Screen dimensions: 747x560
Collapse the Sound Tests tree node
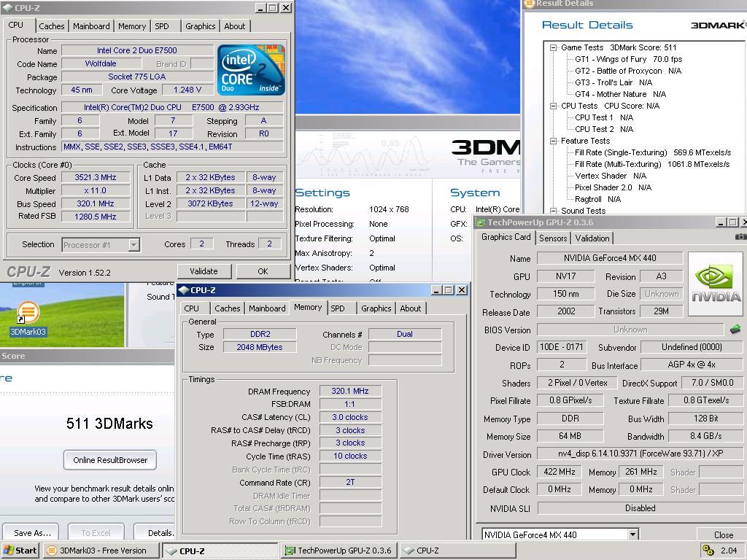pos(553,211)
